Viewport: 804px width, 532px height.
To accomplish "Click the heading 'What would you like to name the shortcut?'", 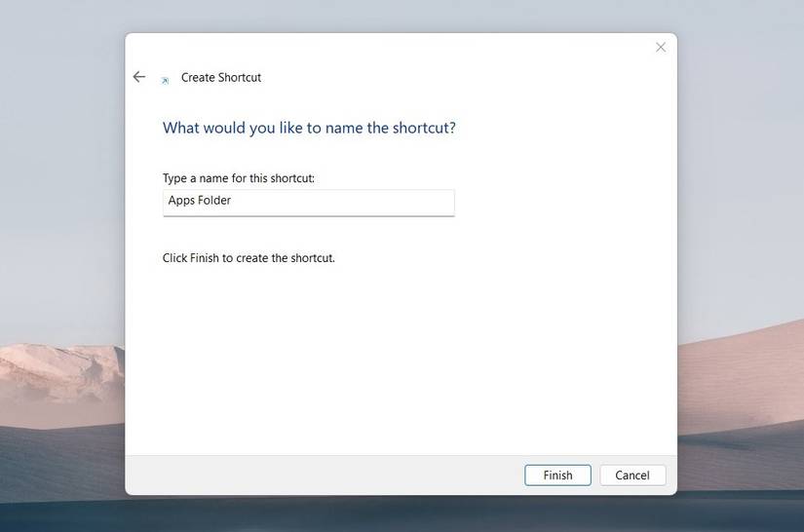I will pos(309,128).
